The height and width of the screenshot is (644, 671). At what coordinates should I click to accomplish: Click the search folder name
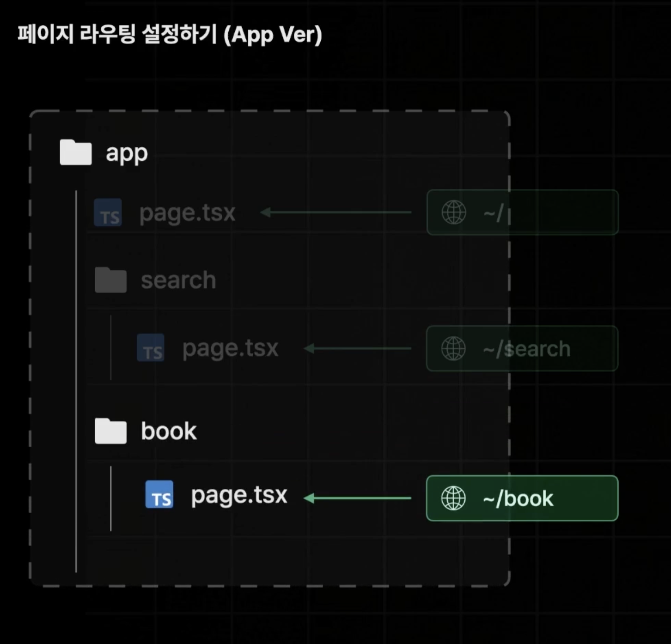tap(178, 280)
